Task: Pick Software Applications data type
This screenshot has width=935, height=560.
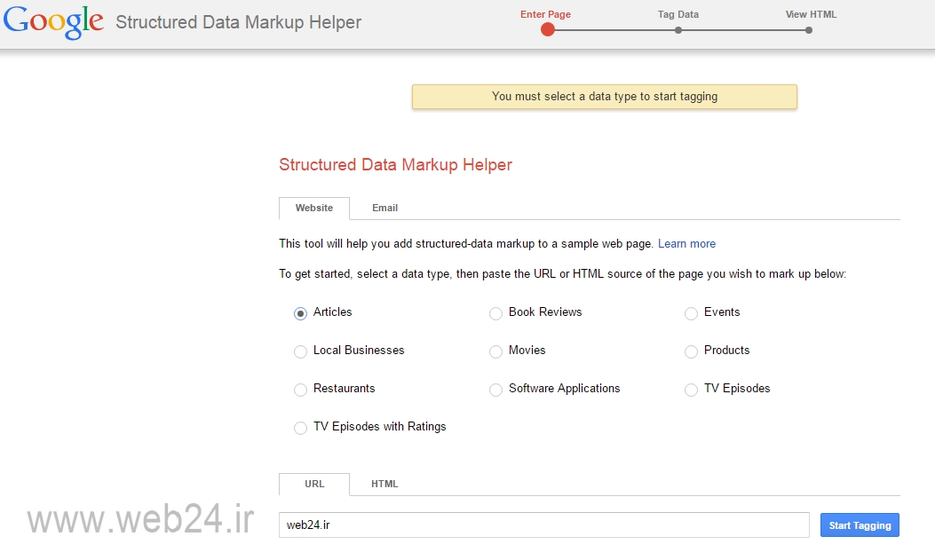Action: (x=495, y=390)
